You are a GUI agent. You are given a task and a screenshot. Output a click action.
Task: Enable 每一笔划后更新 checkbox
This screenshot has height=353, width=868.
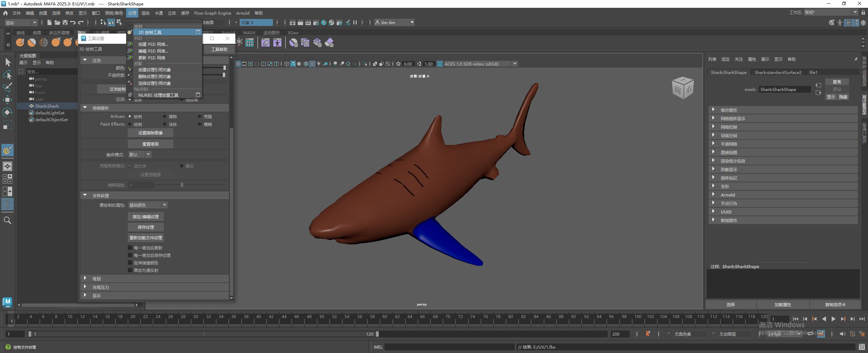(x=130, y=248)
